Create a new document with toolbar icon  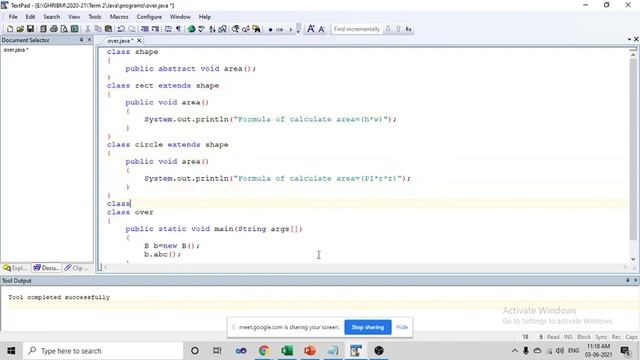(x=10, y=29)
